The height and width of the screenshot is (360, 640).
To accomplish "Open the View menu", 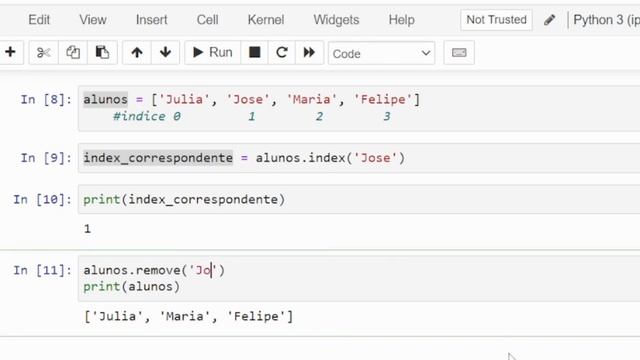I will tap(93, 20).
